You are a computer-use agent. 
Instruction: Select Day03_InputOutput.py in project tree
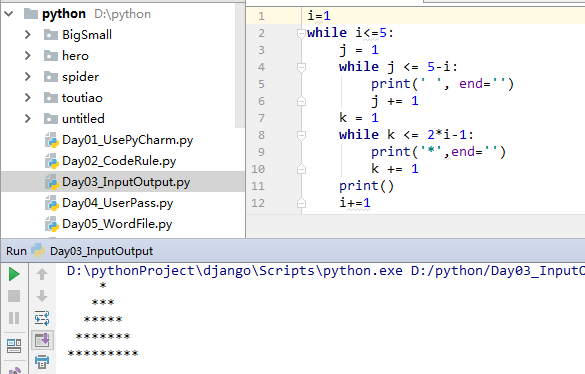(x=126, y=182)
